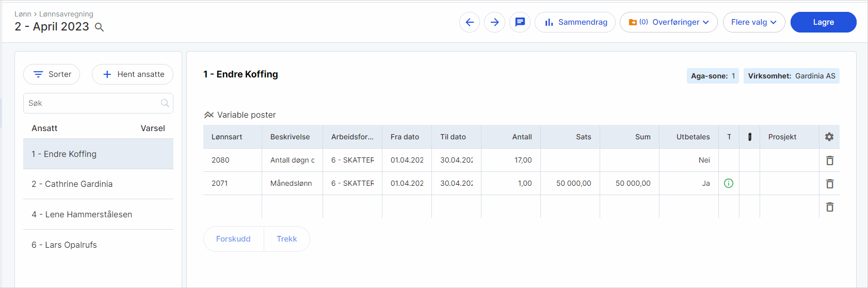
Task: Collapse the Variable poster section
Action: click(x=209, y=115)
